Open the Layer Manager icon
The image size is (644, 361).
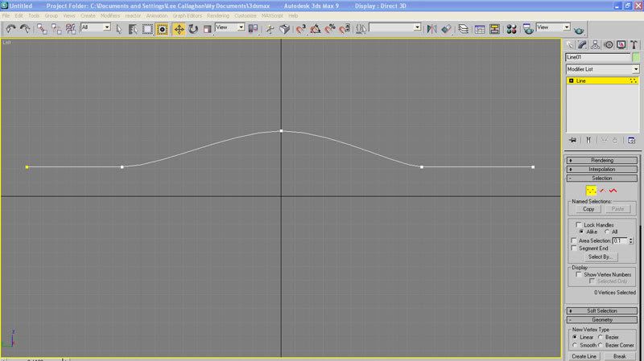[x=464, y=29]
